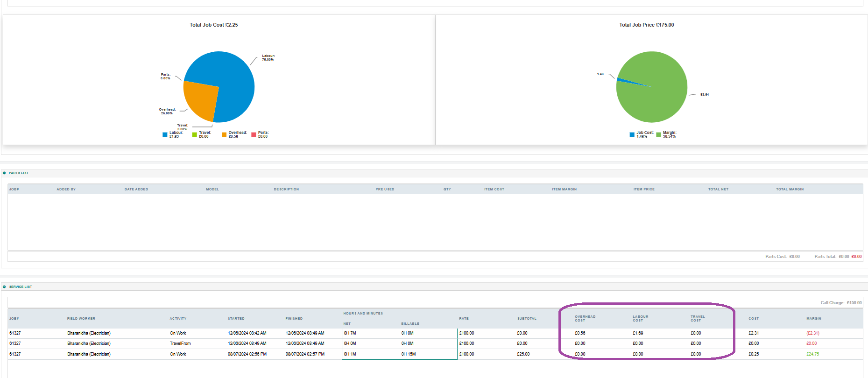The image size is (868, 378).
Task: Click the Overhead Cost column header
Action: (x=585, y=318)
